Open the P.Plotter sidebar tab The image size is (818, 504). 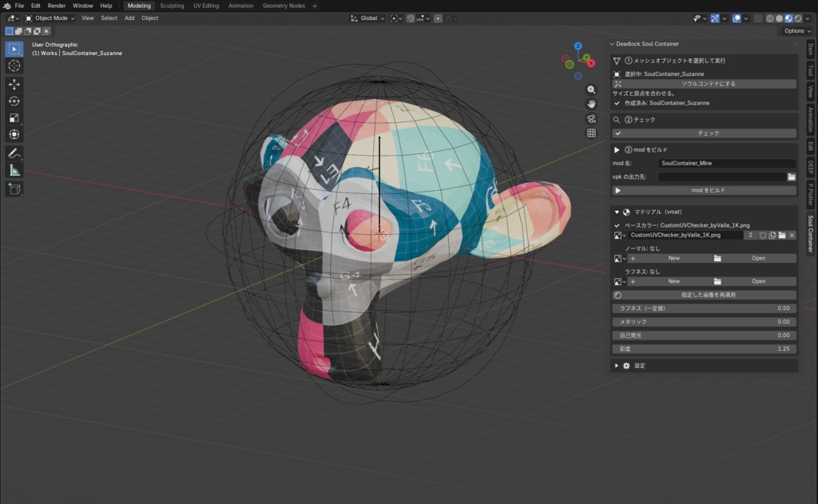click(810, 193)
